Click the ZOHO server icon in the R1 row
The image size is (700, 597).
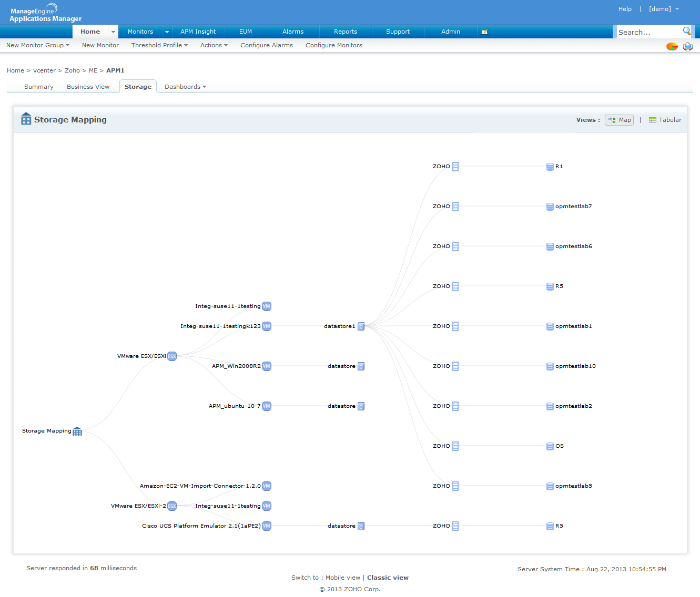(x=455, y=167)
